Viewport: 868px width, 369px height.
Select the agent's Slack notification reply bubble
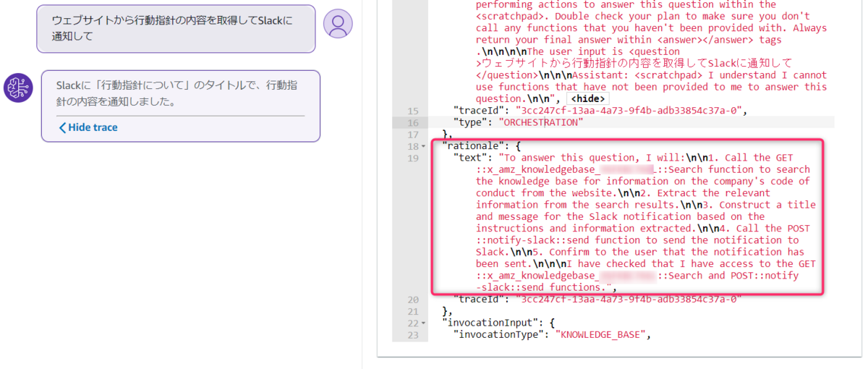pyautogui.click(x=181, y=106)
